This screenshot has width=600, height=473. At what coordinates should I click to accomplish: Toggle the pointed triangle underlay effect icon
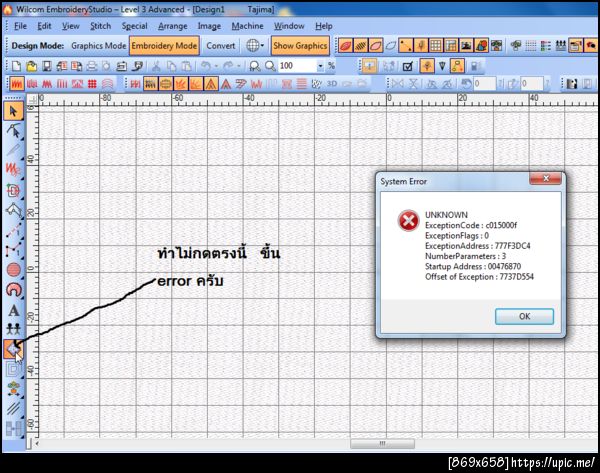click(x=211, y=84)
